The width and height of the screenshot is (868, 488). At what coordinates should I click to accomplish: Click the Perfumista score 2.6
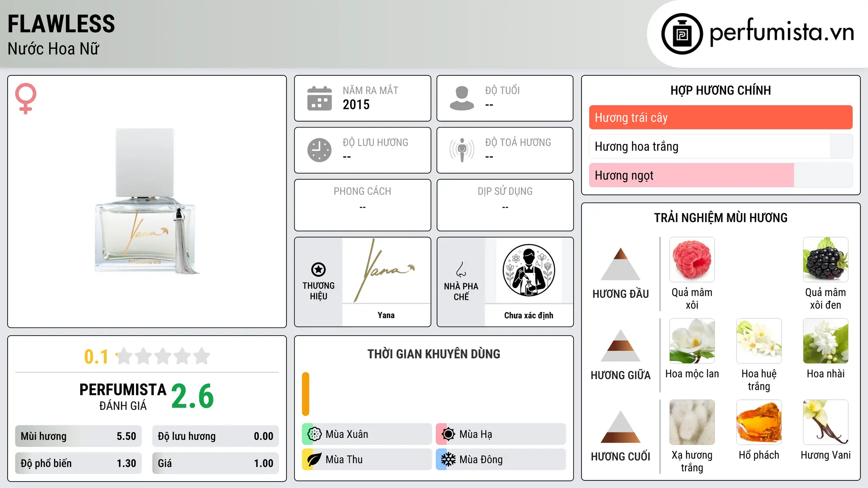pyautogui.click(x=193, y=396)
